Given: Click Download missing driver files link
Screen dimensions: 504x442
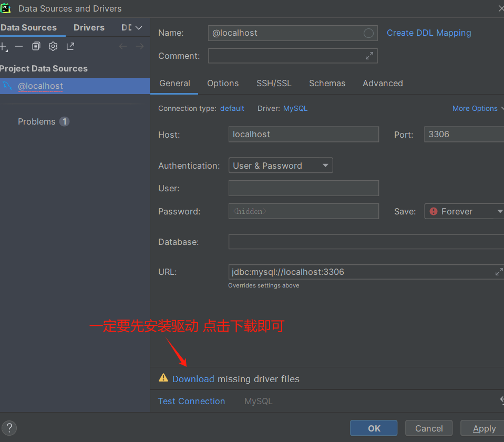Looking at the screenshot, I should pos(193,379).
